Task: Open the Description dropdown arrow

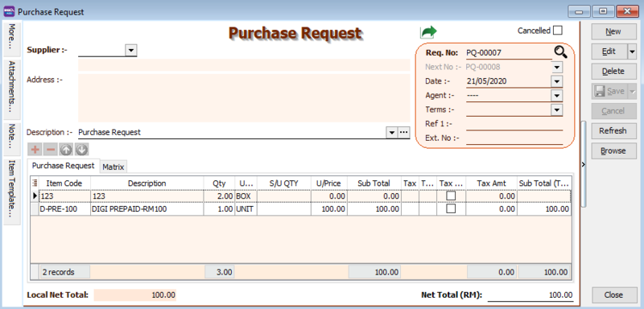Action: pyautogui.click(x=392, y=132)
